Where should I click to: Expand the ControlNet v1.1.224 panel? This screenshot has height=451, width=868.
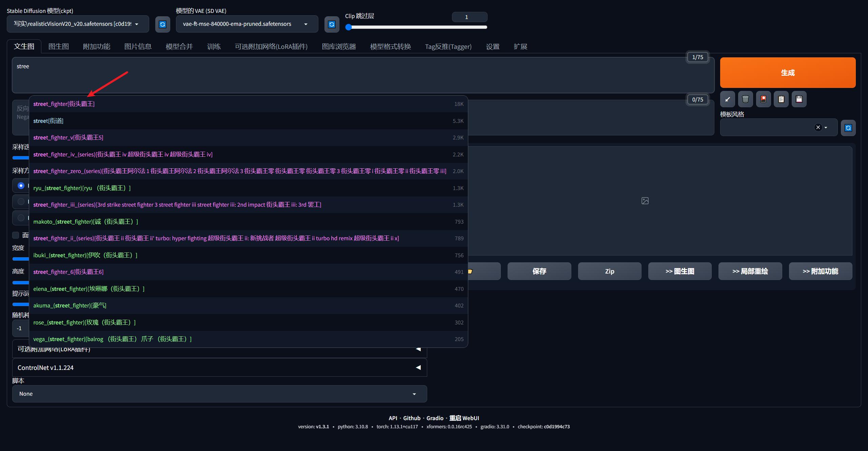(x=219, y=368)
